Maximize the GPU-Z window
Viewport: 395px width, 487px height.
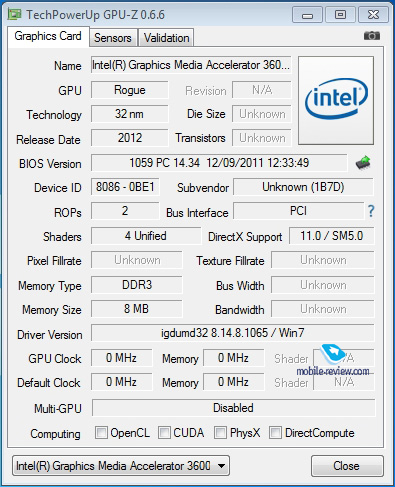pyautogui.click(x=340, y=15)
